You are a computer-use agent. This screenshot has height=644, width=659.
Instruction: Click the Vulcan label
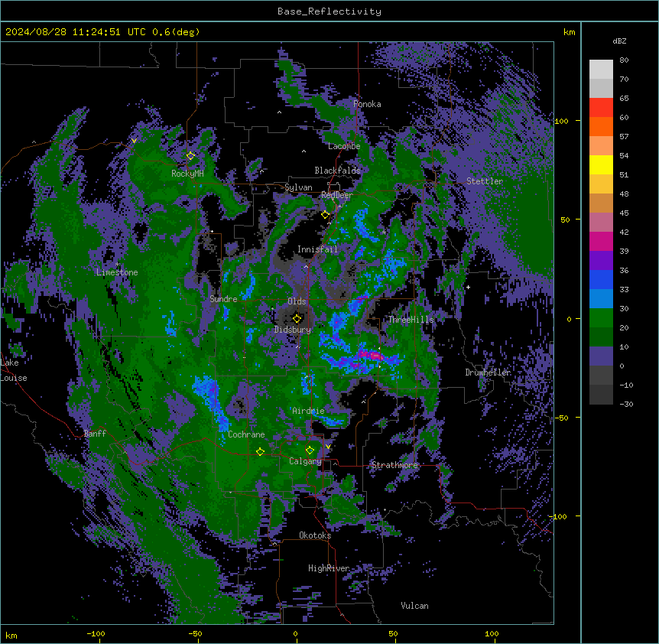coord(414,606)
